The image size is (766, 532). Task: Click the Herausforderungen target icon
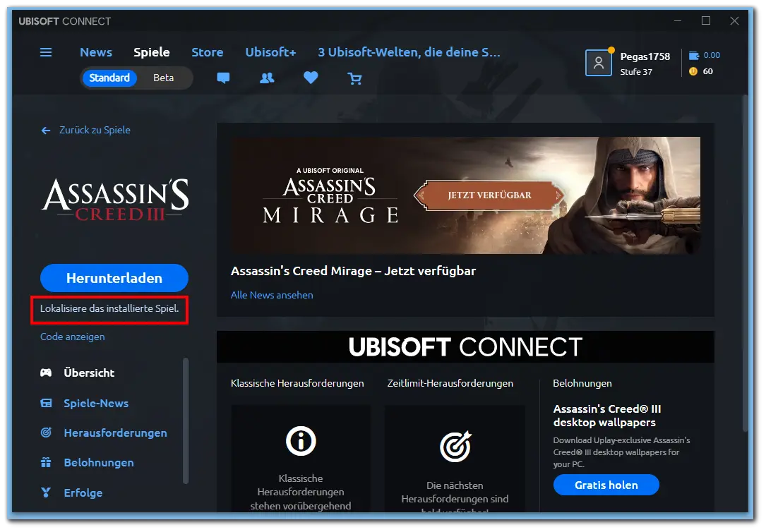tap(46, 433)
